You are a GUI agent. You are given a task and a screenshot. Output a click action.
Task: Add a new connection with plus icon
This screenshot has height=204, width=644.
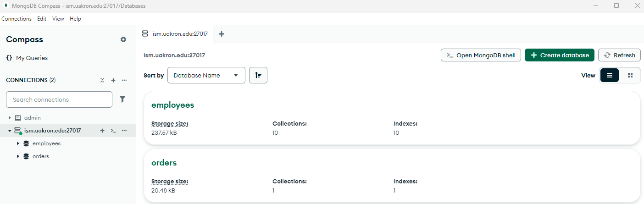[113, 80]
